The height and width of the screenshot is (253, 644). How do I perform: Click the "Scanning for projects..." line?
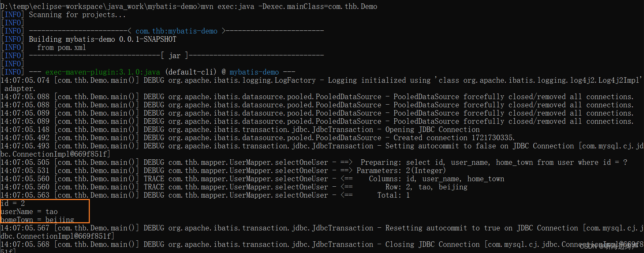pyautogui.click(x=78, y=15)
